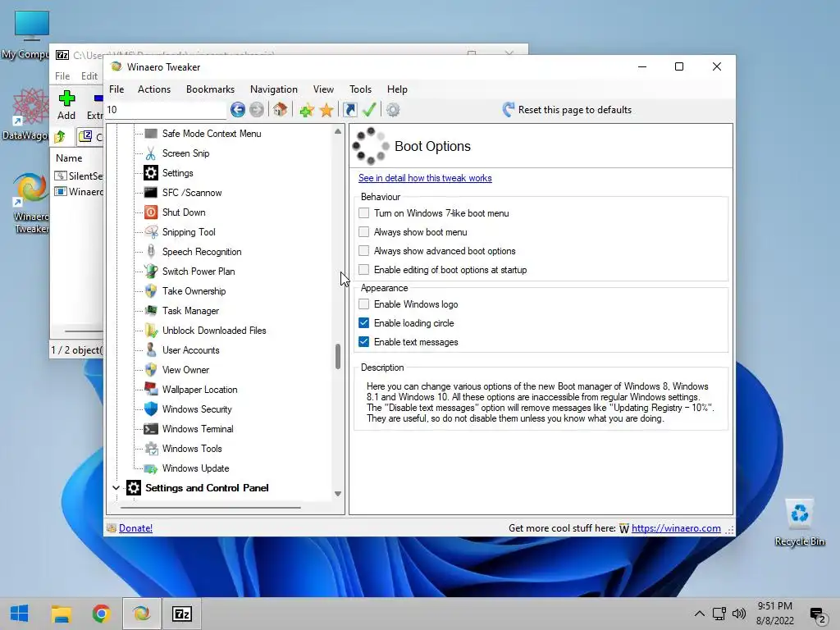Click the Task Manager icon
The image size is (840, 630).
(151, 311)
